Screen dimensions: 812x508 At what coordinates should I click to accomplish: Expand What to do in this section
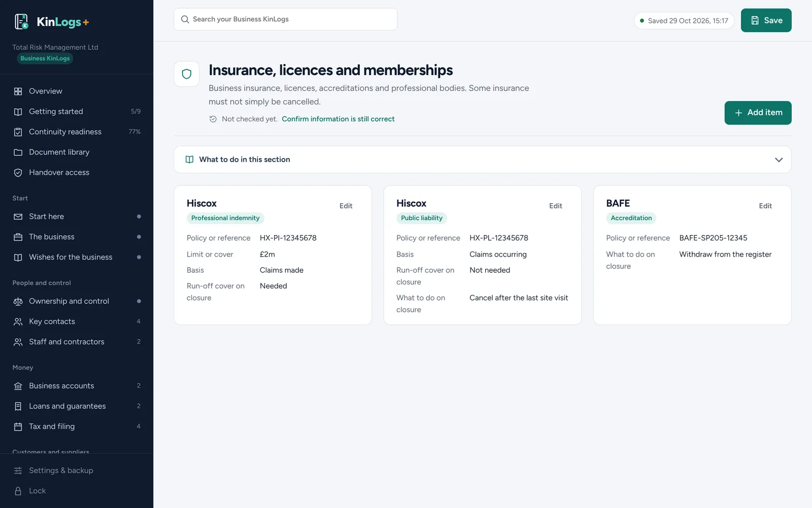(x=483, y=160)
